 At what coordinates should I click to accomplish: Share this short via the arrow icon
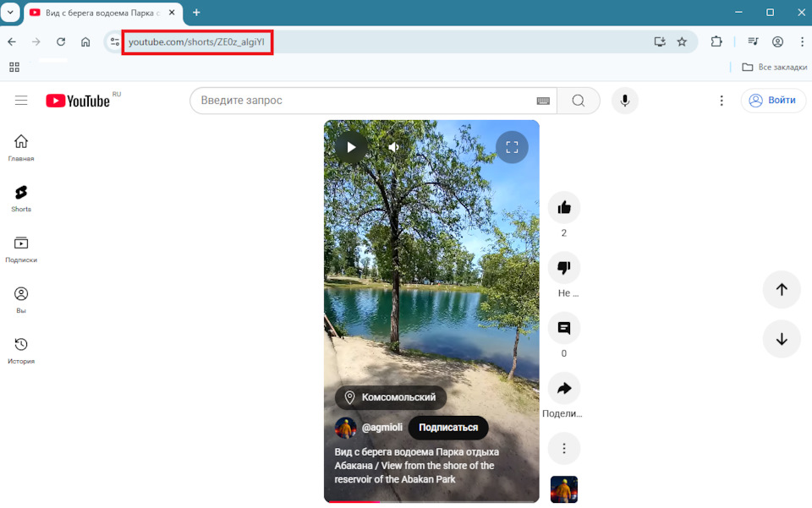(564, 389)
